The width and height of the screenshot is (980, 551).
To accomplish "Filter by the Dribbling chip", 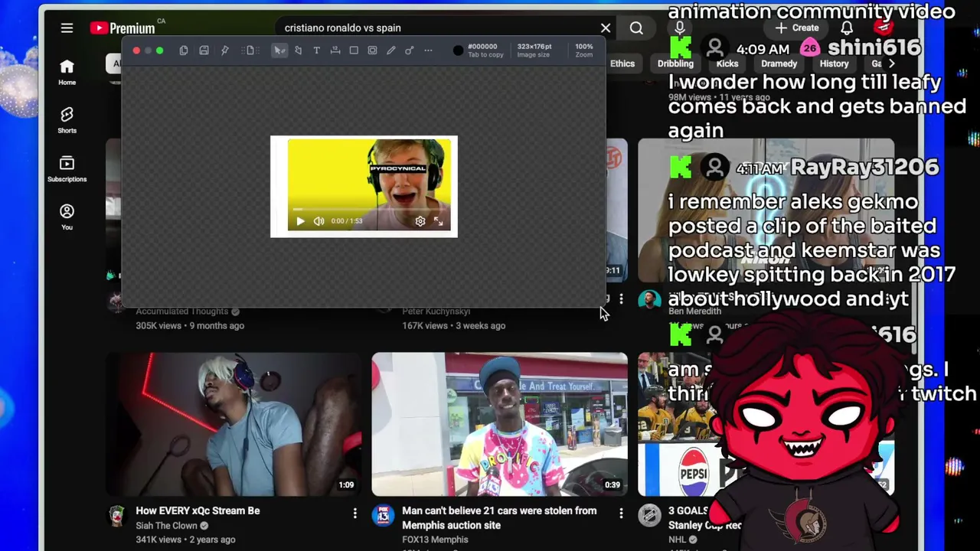I will point(675,64).
